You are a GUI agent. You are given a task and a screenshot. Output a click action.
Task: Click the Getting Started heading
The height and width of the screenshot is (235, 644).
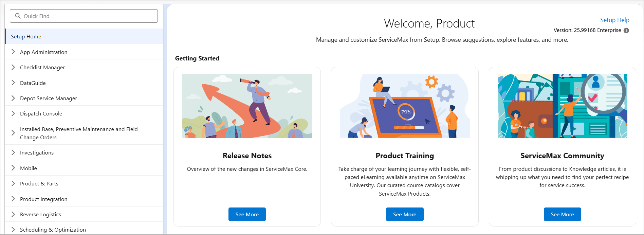click(197, 58)
